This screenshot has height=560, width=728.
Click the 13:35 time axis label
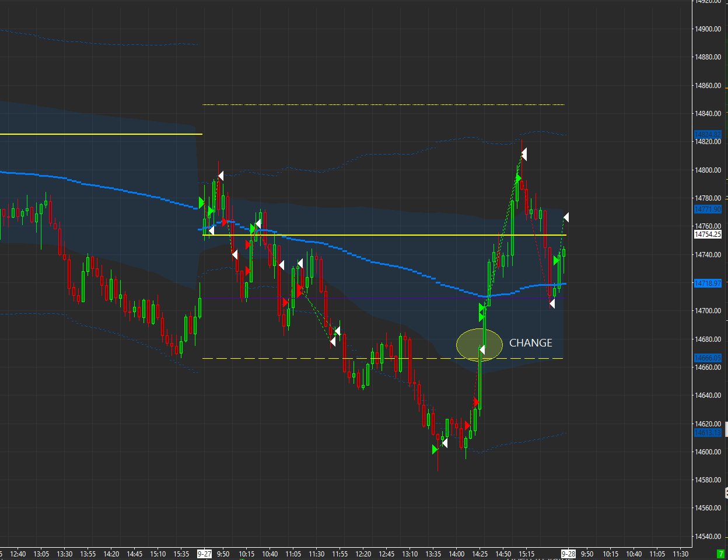tap(433, 554)
